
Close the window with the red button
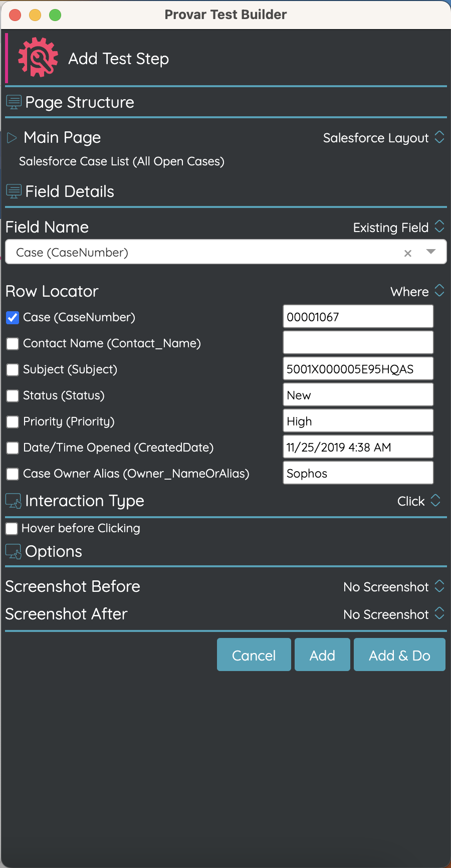[x=15, y=15]
